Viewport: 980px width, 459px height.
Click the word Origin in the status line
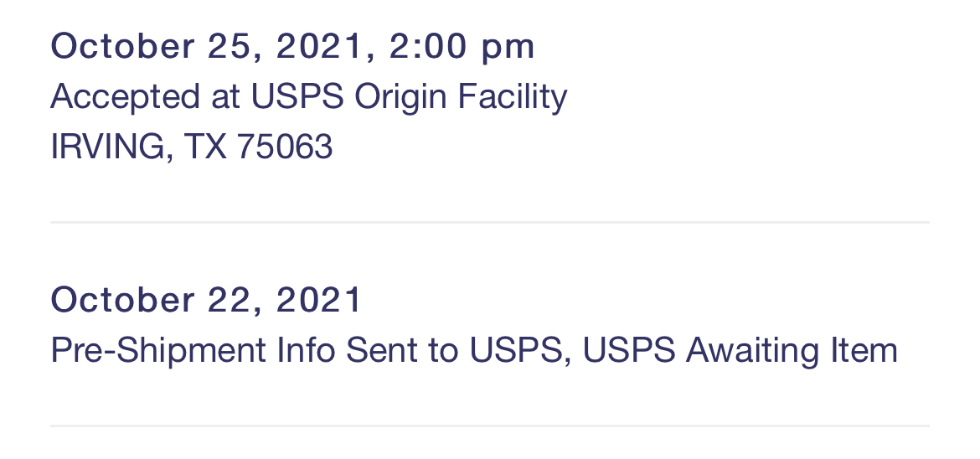(400, 99)
